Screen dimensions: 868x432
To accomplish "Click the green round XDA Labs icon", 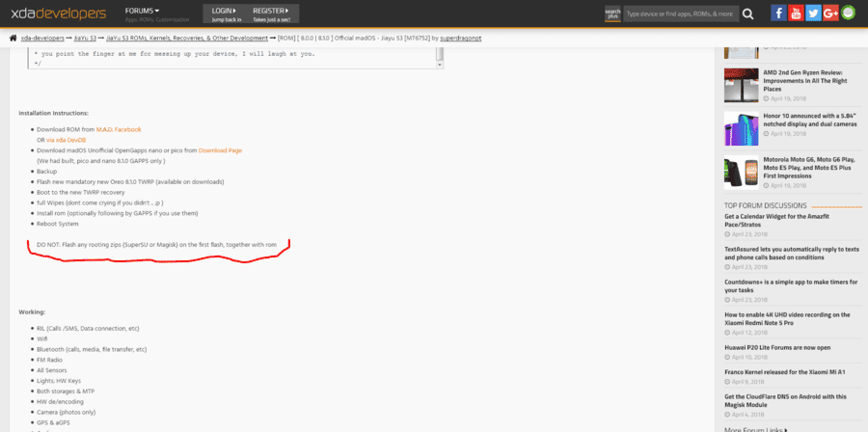I will (848, 13).
